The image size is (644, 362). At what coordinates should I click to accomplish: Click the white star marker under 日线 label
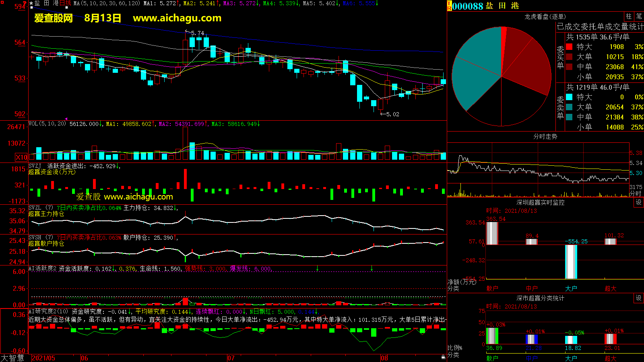coord(66,8)
